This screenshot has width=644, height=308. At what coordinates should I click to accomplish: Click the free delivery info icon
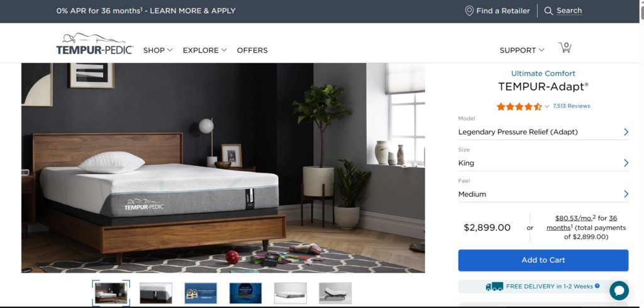pyautogui.click(x=597, y=286)
